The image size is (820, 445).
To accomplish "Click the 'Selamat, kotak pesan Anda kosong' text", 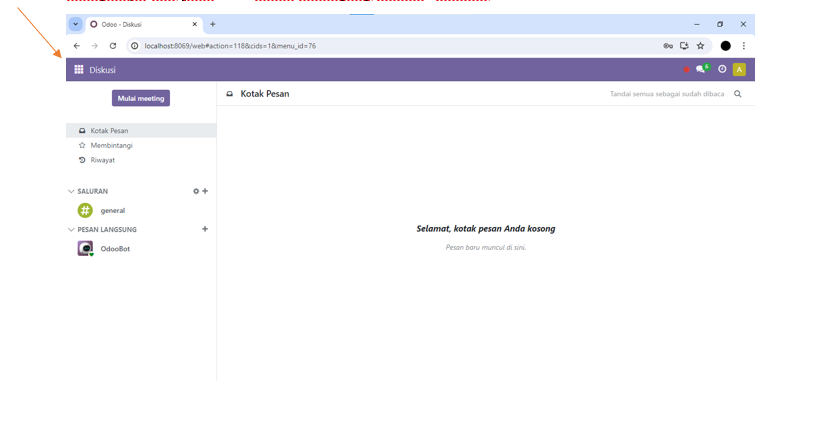I will point(486,229).
